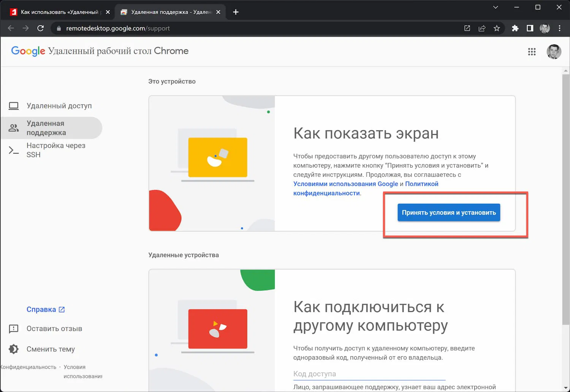570x392 pixels.
Task: Click the lock icon in address bar
Action: pos(59,28)
